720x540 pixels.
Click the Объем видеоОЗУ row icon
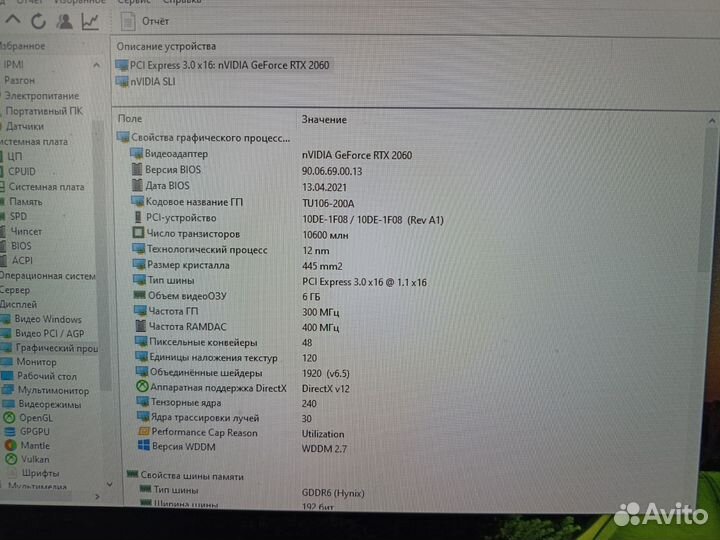point(139,295)
